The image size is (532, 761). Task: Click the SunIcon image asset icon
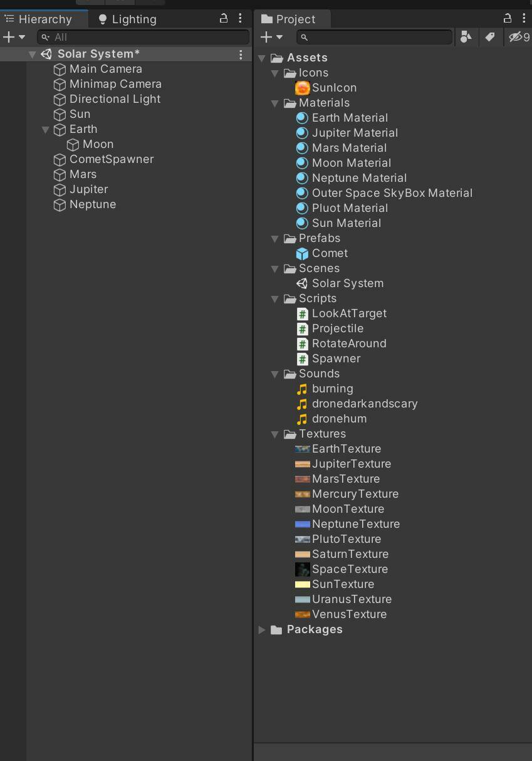click(x=302, y=88)
